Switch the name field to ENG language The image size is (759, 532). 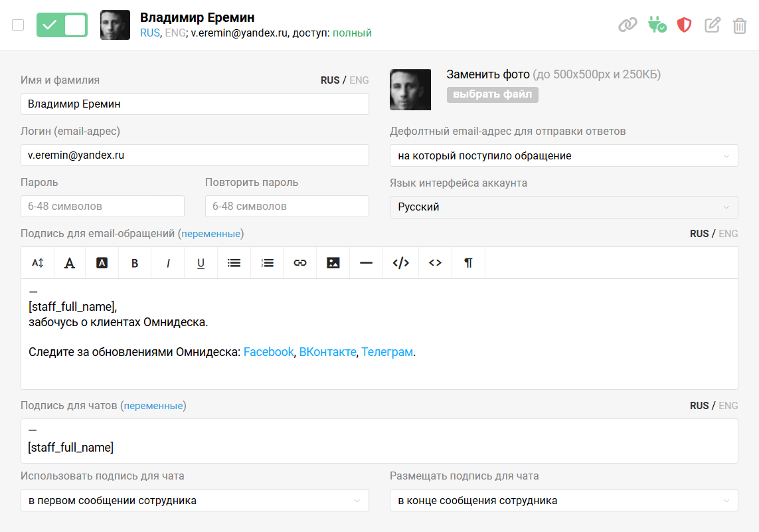point(359,80)
